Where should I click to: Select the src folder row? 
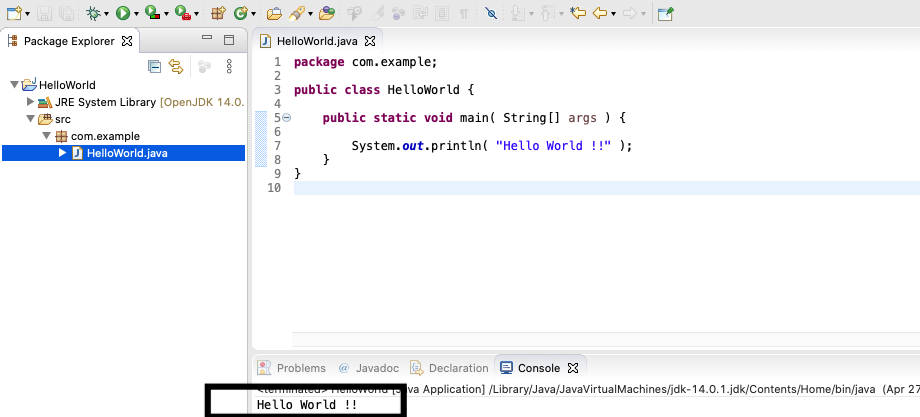pyautogui.click(x=123, y=119)
